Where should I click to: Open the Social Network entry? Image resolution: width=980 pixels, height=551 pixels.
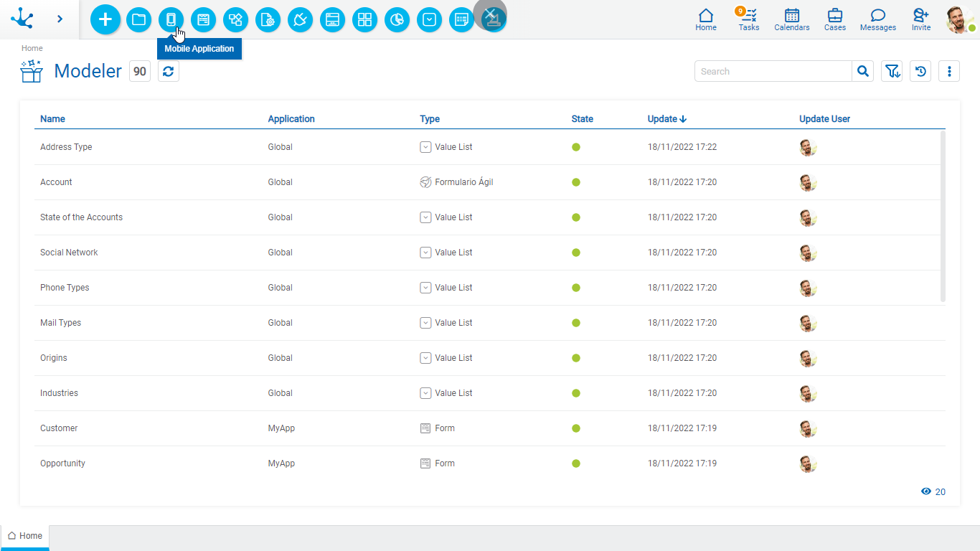click(69, 253)
